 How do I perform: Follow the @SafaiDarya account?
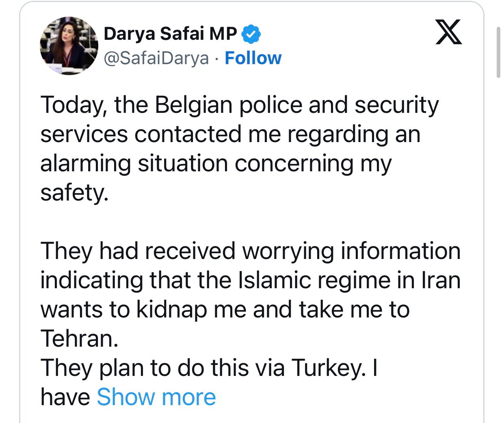click(x=253, y=58)
